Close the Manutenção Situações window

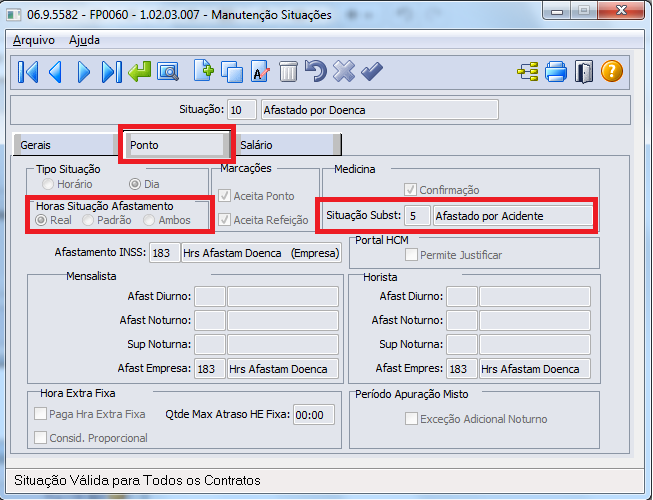point(621,10)
